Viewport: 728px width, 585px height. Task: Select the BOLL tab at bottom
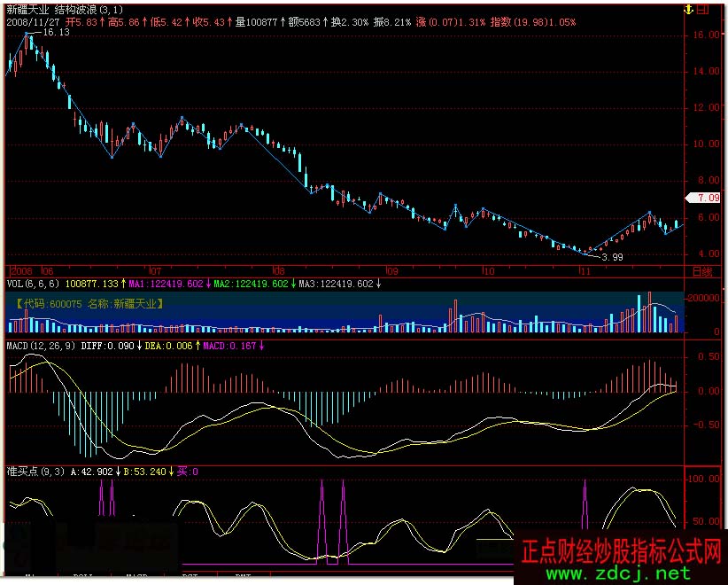84,578
